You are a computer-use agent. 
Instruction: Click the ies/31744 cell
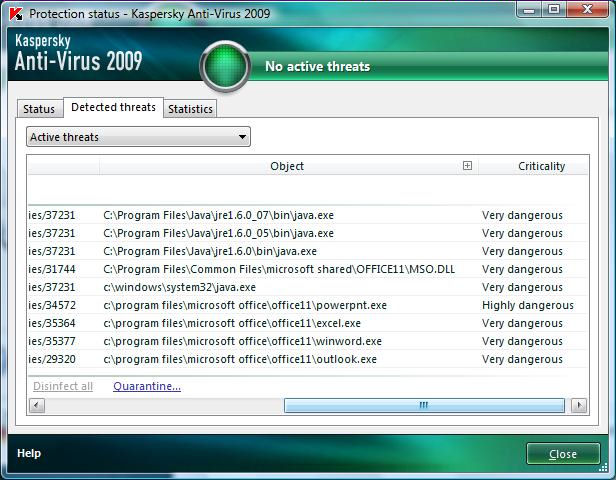pyautogui.click(x=52, y=269)
